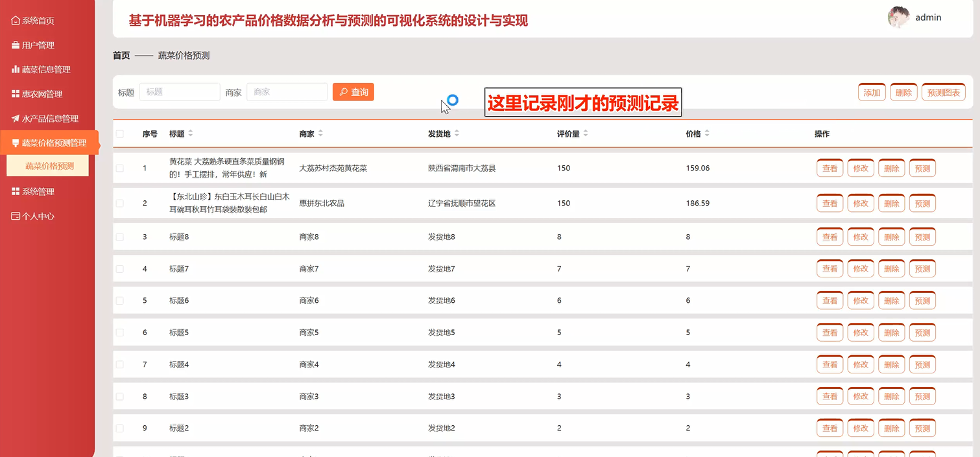
Task: Sort by 标题 column arrows
Action: pos(190,134)
